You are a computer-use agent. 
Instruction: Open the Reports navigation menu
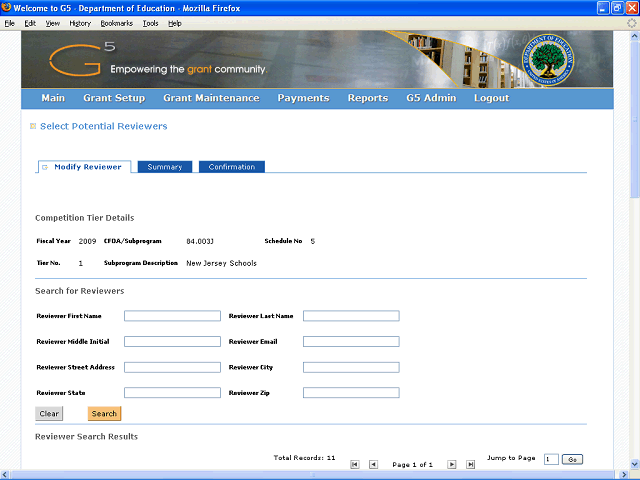pos(368,98)
